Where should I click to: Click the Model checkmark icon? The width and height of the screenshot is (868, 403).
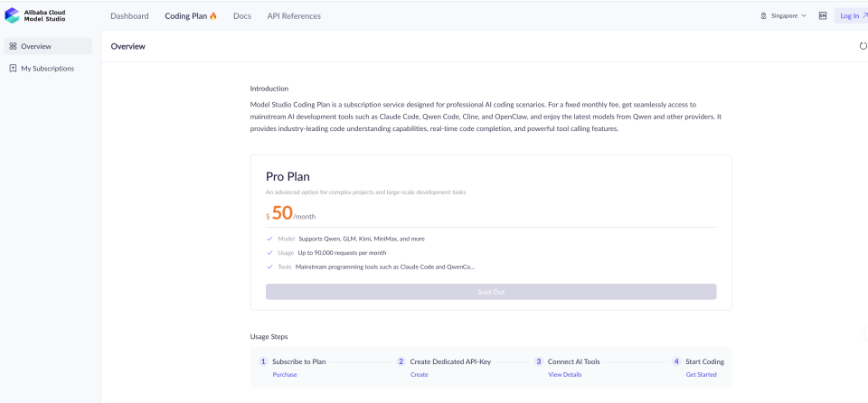269,239
